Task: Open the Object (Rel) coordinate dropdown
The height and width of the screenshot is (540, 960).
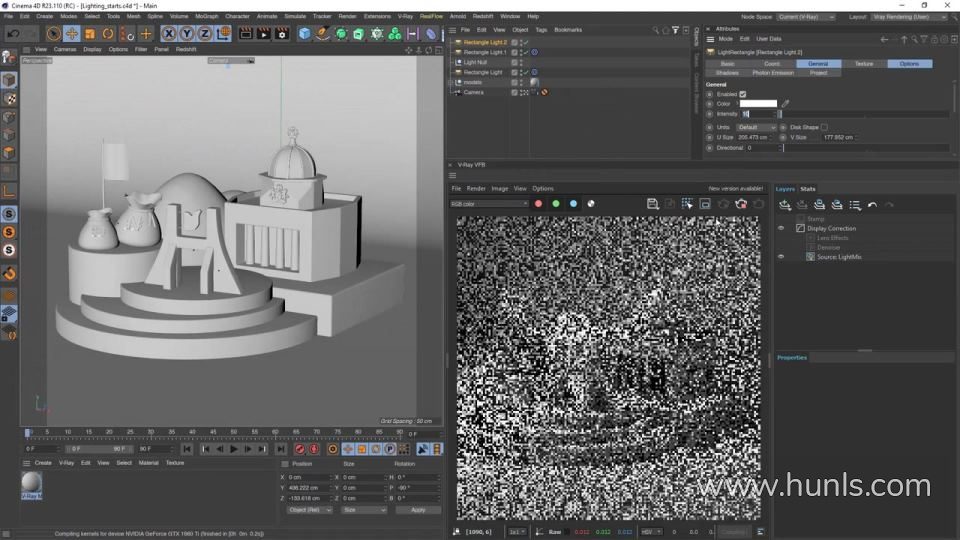Action: [x=309, y=510]
